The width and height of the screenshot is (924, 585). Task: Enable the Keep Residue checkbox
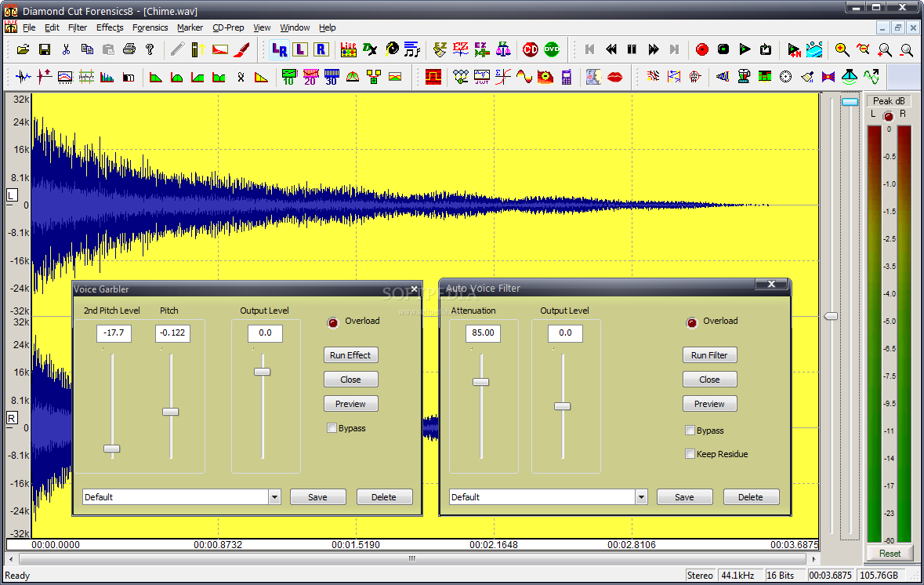tap(690, 454)
